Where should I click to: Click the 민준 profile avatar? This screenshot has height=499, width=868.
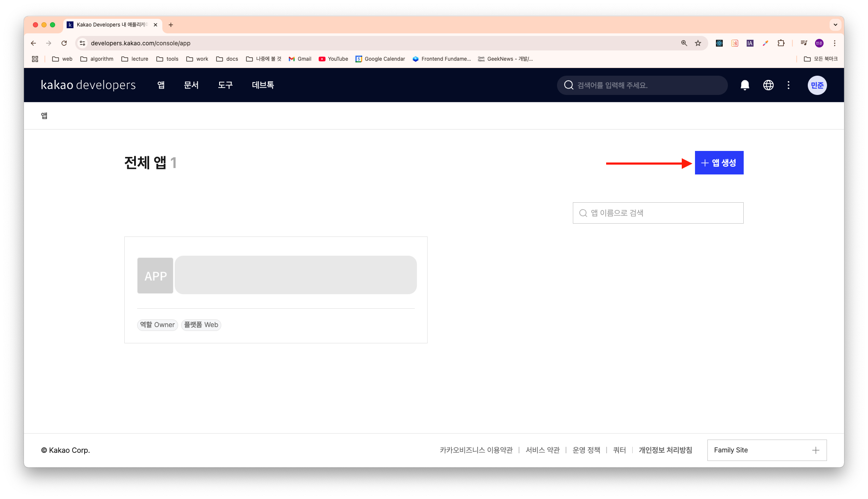coord(817,85)
